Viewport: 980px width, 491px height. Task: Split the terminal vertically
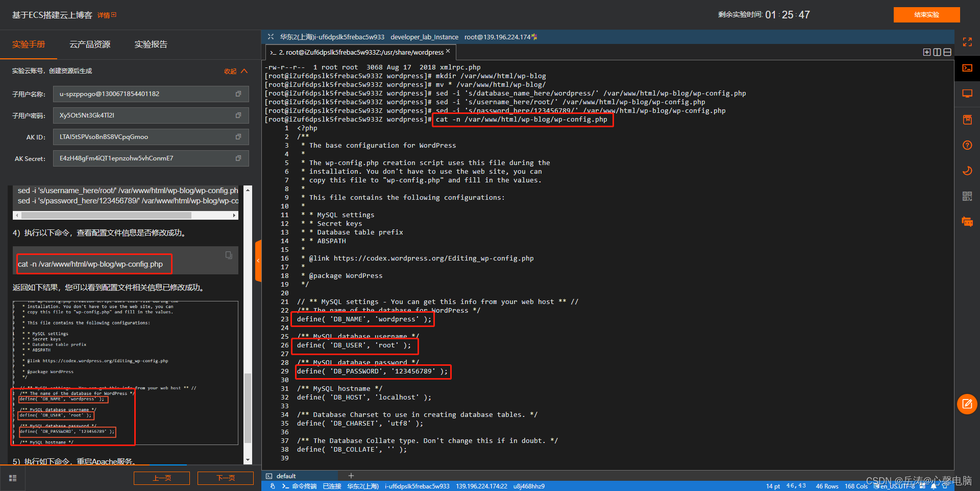[x=937, y=52]
